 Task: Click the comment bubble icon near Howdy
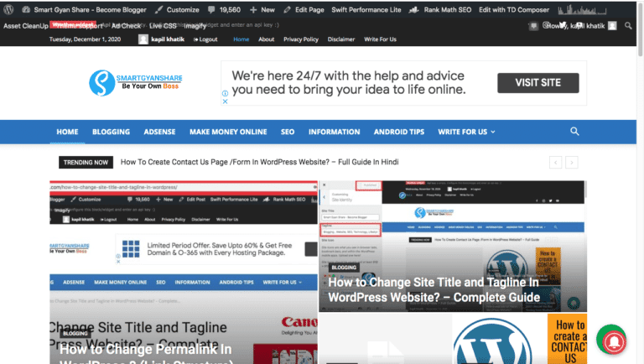point(533,26)
